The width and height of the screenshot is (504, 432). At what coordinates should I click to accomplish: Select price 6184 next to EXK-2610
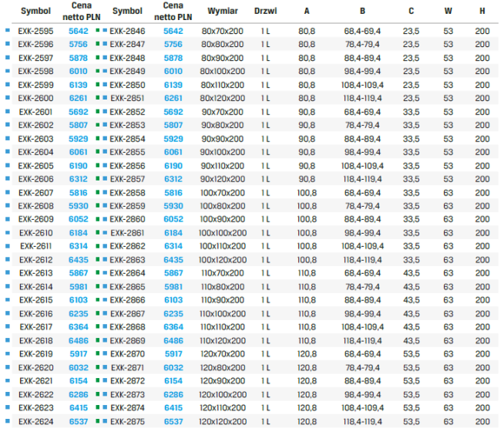tap(79, 233)
